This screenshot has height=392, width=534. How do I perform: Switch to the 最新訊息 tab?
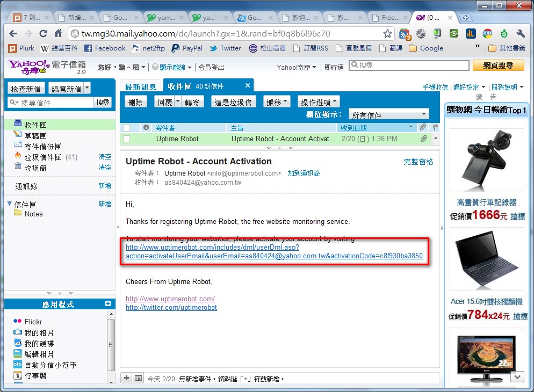click(x=140, y=87)
